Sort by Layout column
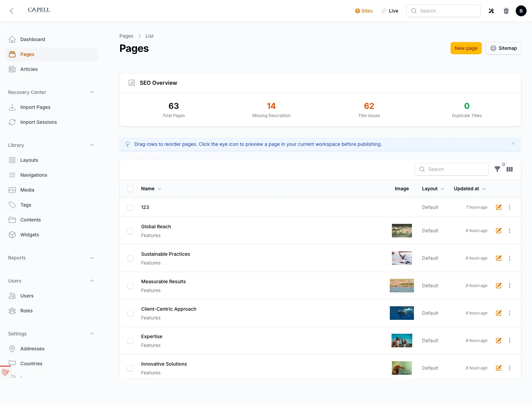 [x=433, y=189]
